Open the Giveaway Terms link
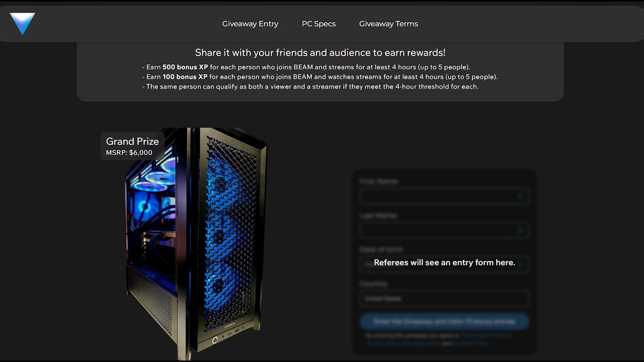This screenshot has width=644, height=362. click(x=388, y=24)
